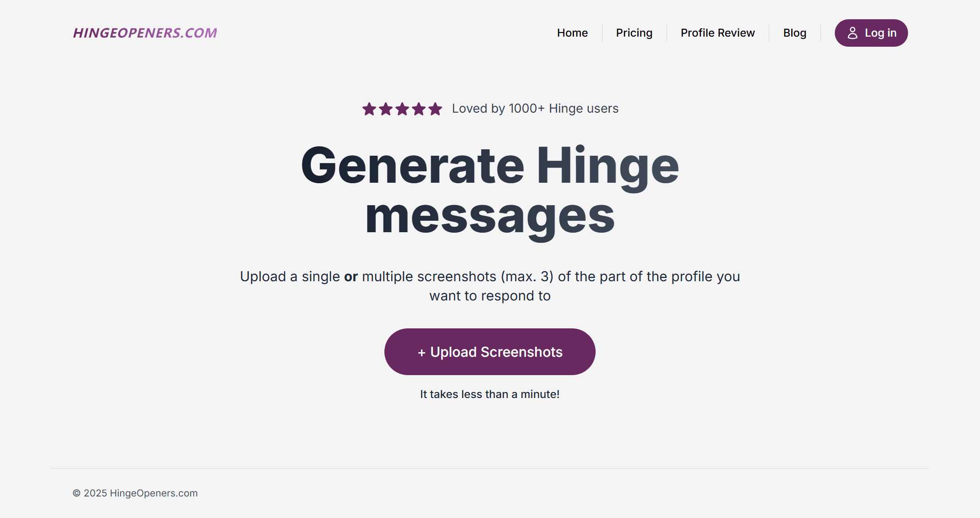This screenshot has width=980, height=518.
Task: Click the first rating star
Action: pos(369,109)
